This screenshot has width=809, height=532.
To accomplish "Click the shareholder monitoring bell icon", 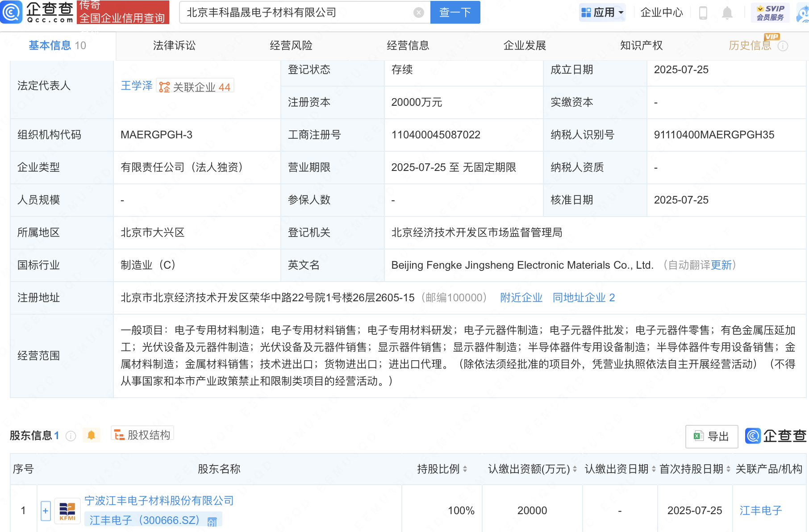I will coord(91,435).
